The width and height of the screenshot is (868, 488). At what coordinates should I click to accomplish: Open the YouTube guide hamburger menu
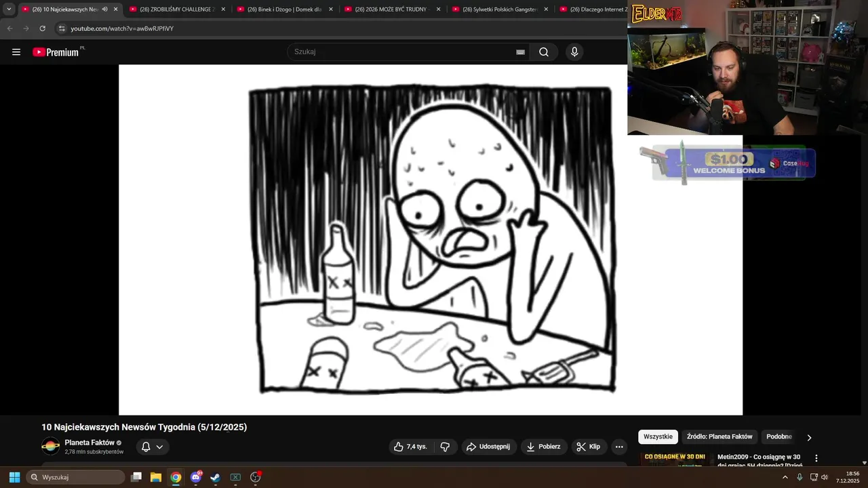16,52
